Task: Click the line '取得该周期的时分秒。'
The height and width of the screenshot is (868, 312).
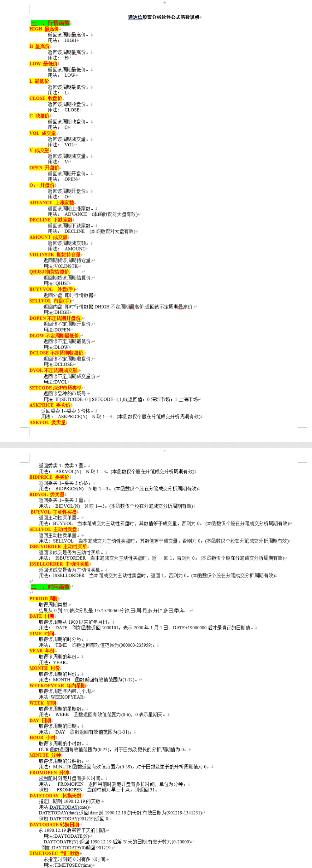Action: click(62, 639)
